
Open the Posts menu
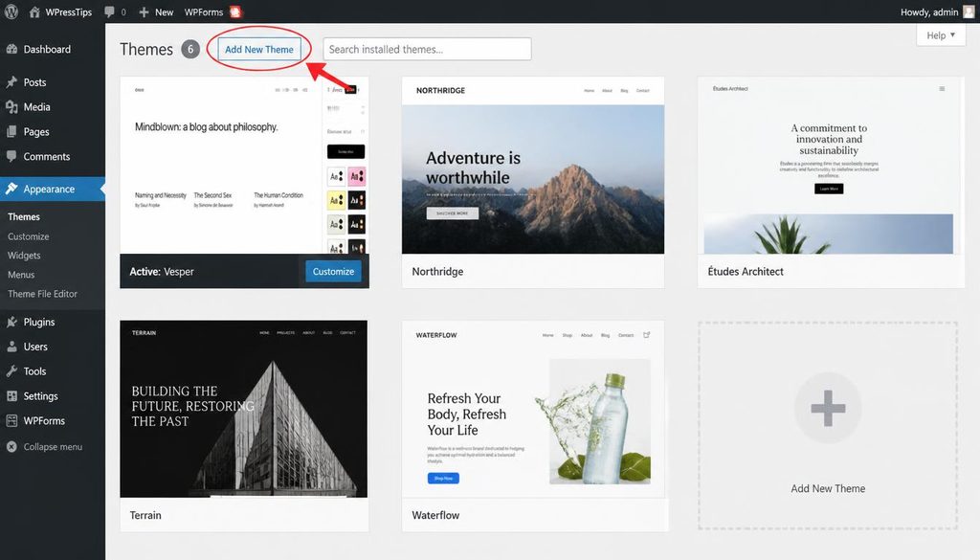[x=35, y=82]
